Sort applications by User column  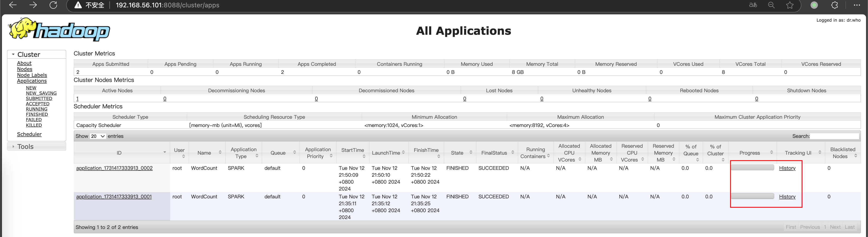[179, 153]
